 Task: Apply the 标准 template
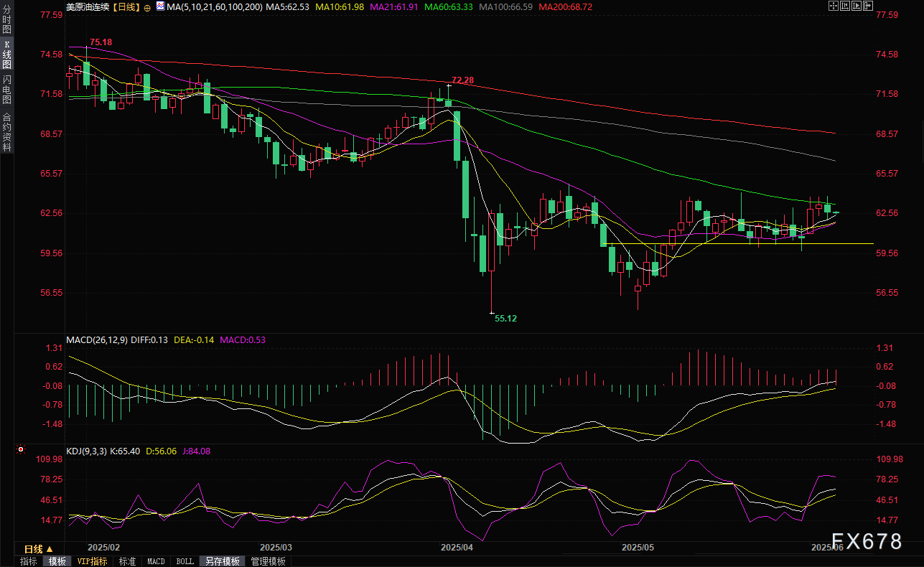click(x=127, y=561)
